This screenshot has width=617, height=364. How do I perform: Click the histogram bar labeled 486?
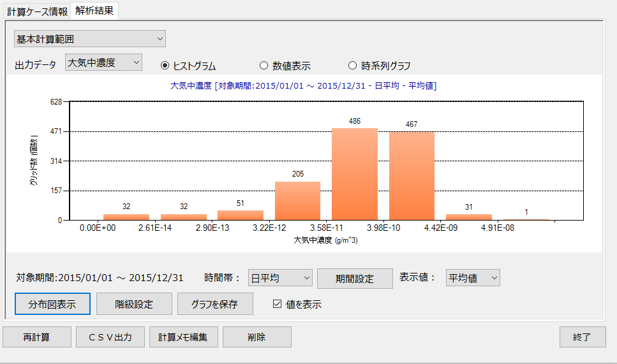point(355,174)
